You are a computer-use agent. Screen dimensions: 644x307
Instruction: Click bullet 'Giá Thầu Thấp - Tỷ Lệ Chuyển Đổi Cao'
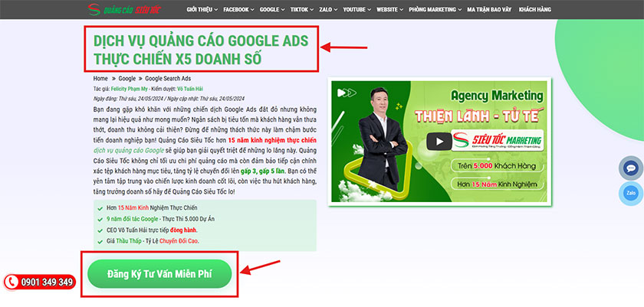click(153, 241)
